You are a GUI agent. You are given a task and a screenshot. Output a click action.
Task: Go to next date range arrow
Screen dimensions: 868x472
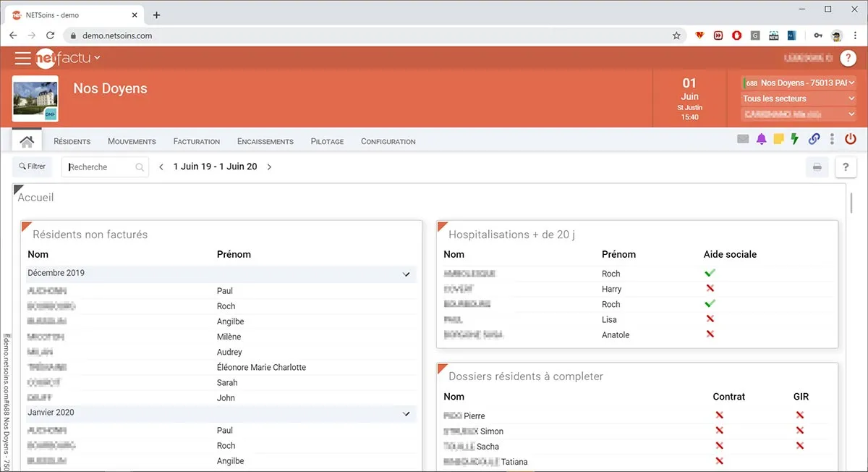(269, 167)
